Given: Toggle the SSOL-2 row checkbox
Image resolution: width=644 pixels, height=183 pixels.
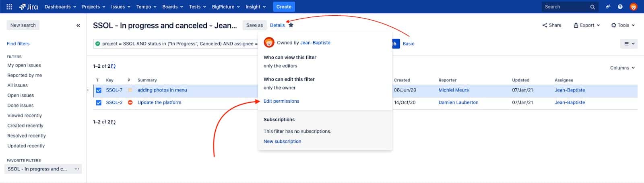Looking at the screenshot, I should pyautogui.click(x=99, y=103).
